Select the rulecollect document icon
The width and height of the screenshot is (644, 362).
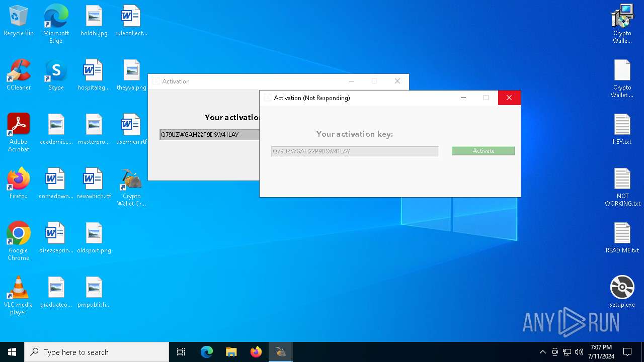[131, 21]
